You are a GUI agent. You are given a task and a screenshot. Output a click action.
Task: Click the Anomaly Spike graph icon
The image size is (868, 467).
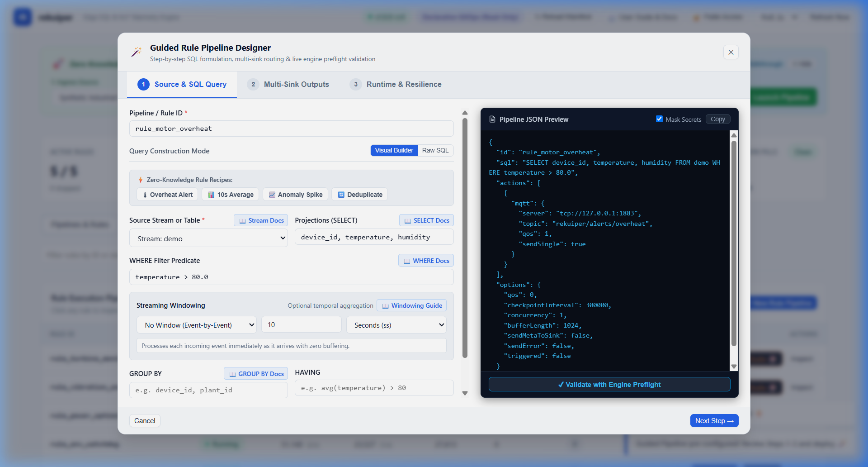coord(272,195)
